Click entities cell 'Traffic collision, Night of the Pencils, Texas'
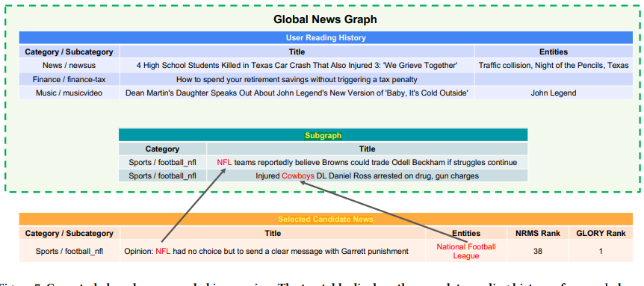 tap(554, 65)
